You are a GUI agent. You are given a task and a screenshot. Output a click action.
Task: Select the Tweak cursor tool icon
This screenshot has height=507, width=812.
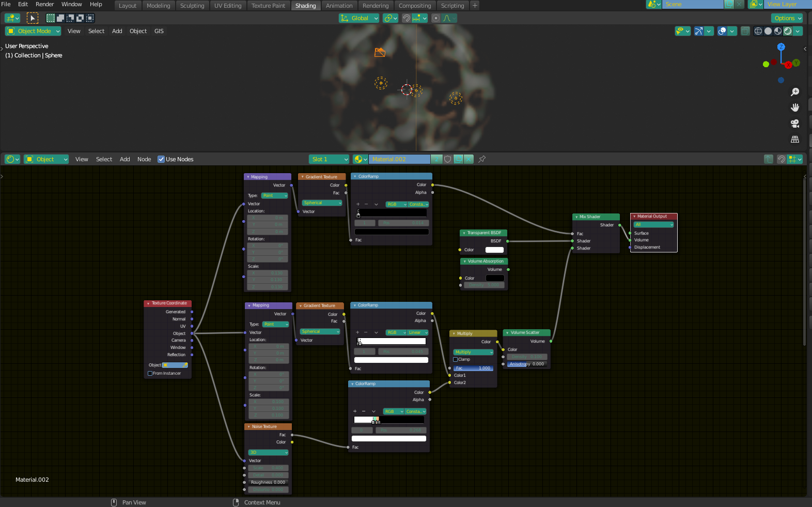pos(32,18)
